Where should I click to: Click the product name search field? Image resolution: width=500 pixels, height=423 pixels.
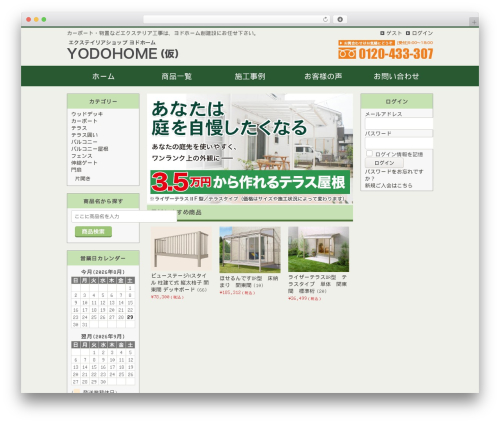coord(124,216)
